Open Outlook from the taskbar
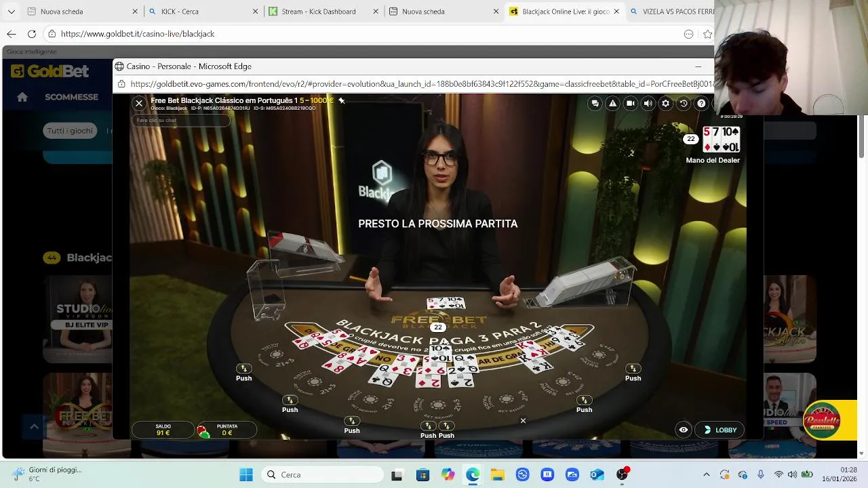Image resolution: width=868 pixels, height=488 pixels. (597, 474)
